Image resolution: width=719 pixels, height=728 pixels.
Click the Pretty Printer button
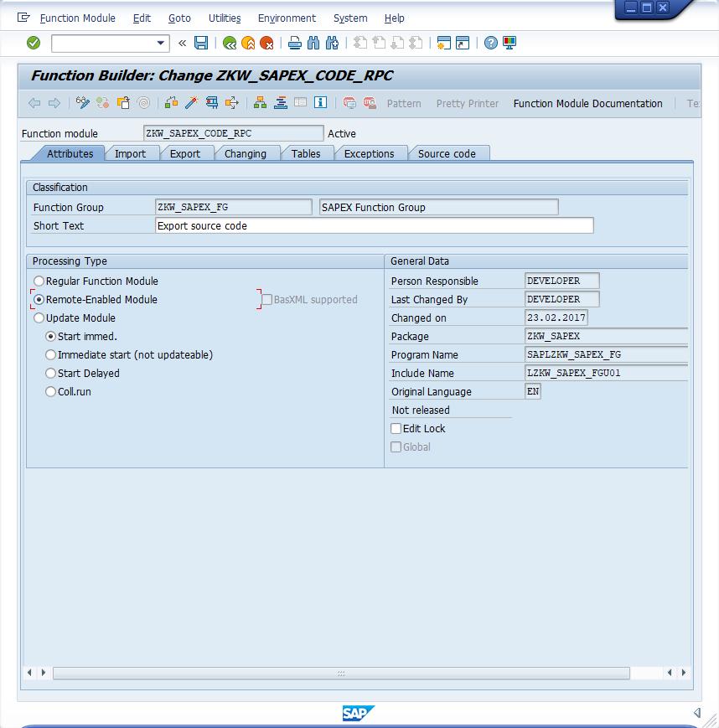pyautogui.click(x=467, y=104)
